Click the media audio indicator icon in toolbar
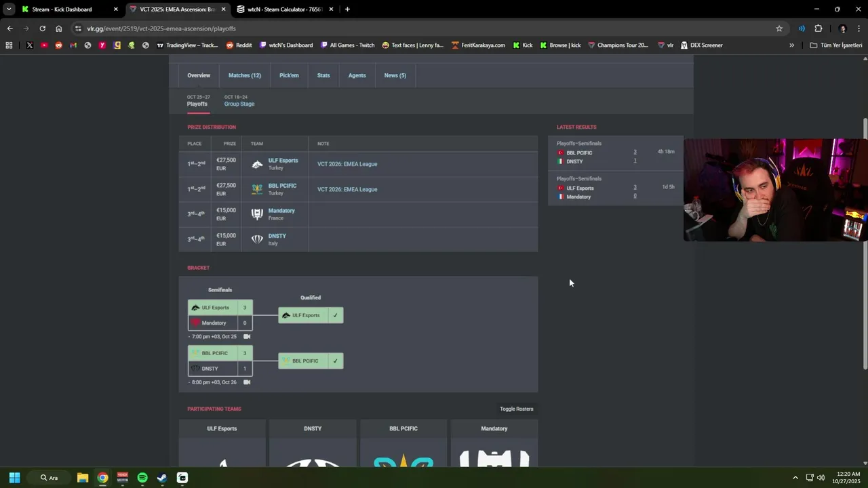 (802, 28)
